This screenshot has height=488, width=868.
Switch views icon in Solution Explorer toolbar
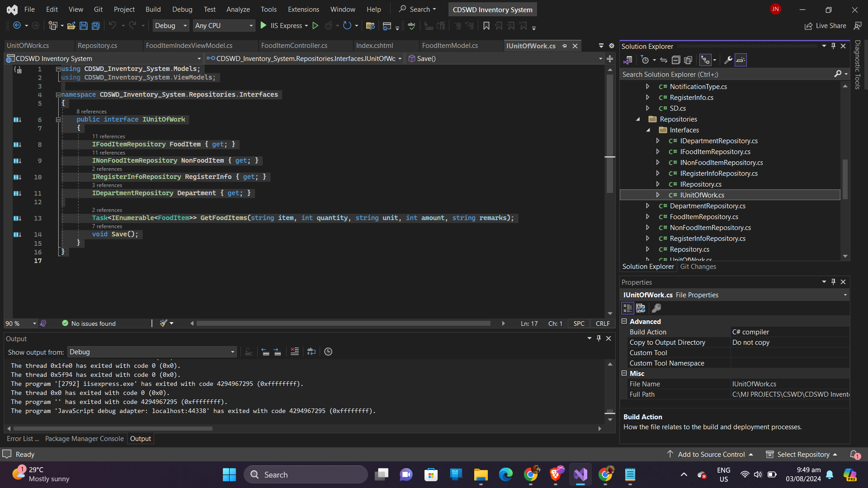pyautogui.click(x=627, y=60)
